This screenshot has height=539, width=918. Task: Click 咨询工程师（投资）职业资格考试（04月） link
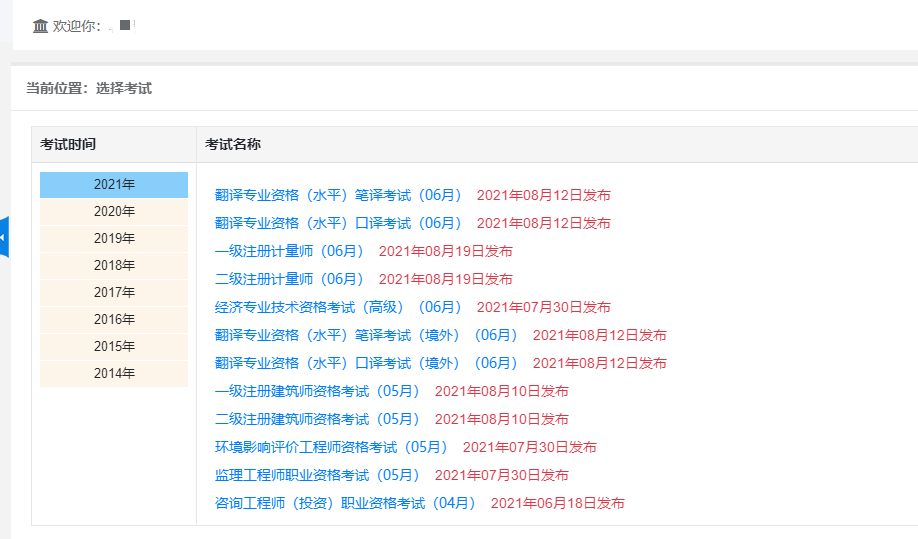[345, 503]
